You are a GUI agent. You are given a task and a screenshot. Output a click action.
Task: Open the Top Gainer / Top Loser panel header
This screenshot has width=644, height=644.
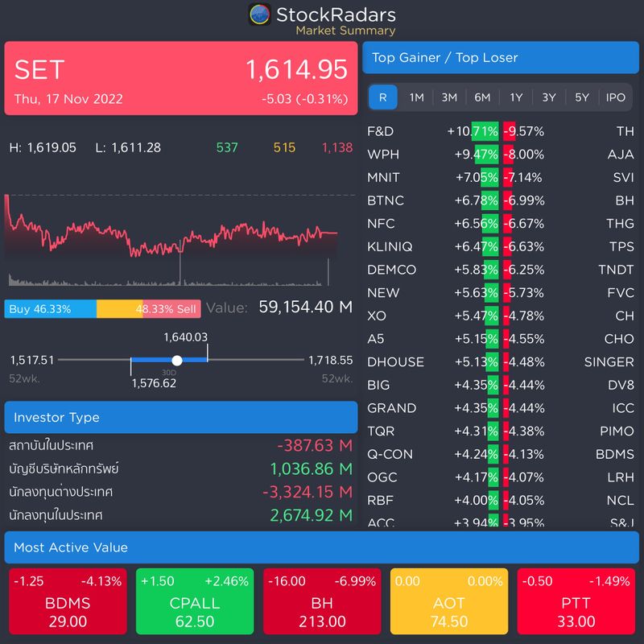click(x=501, y=57)
